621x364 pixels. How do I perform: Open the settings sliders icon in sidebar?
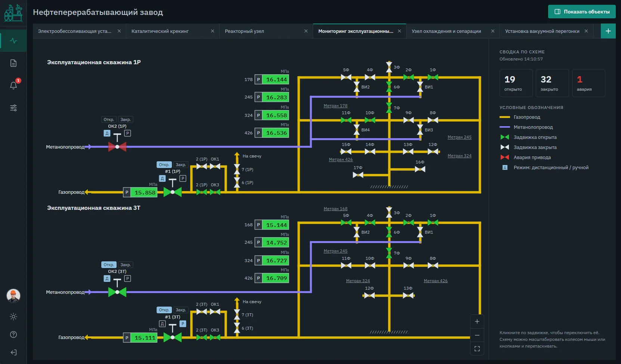(x=13, y=108)
